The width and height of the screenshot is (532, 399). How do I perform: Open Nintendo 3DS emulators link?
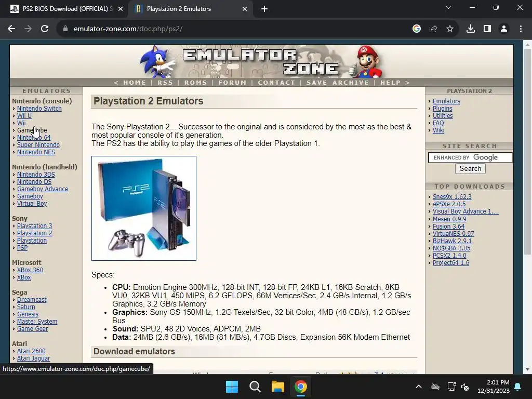point(36,175)
